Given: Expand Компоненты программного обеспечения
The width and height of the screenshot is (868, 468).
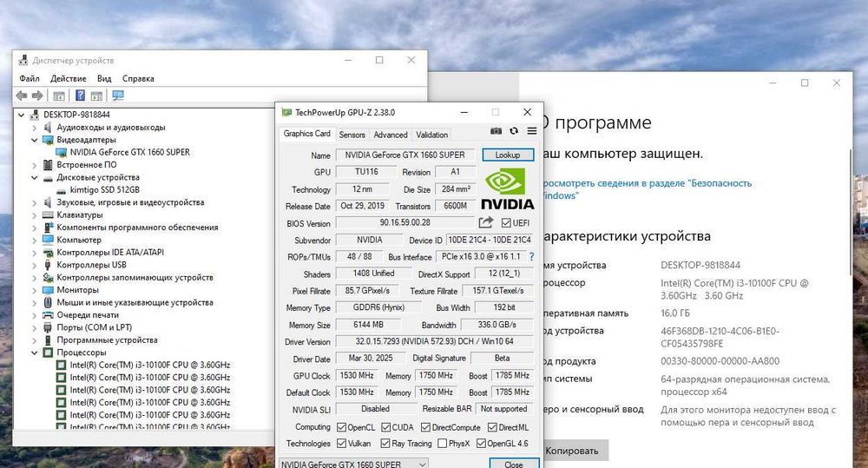Looking at the screenshot, I should coord(35,227).
